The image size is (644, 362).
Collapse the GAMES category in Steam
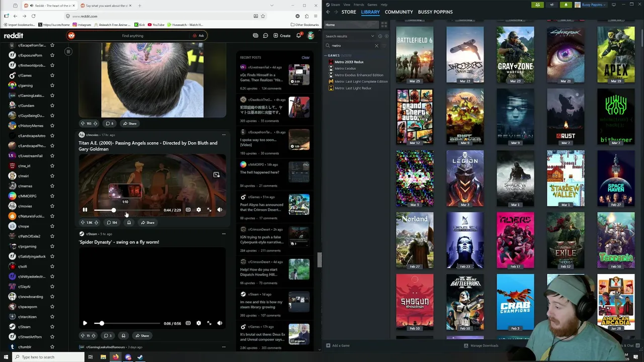[x=326, y=55]
